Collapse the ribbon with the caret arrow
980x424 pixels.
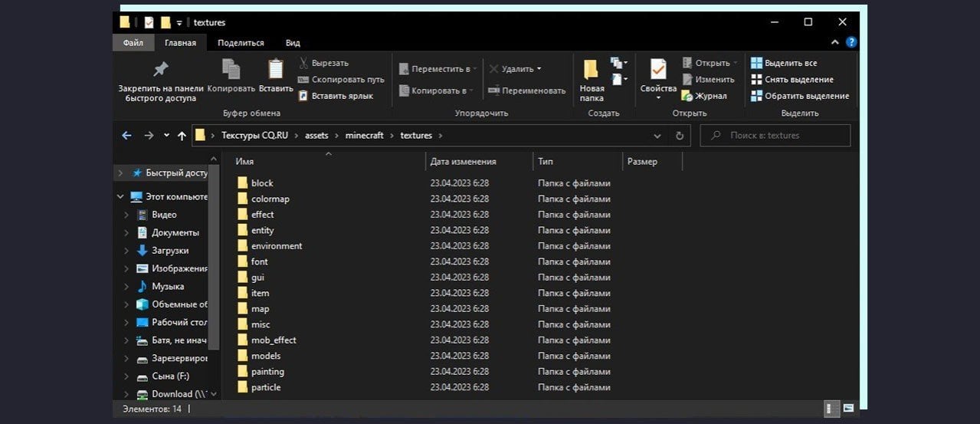pyautogui.click(x=836, y=43)
